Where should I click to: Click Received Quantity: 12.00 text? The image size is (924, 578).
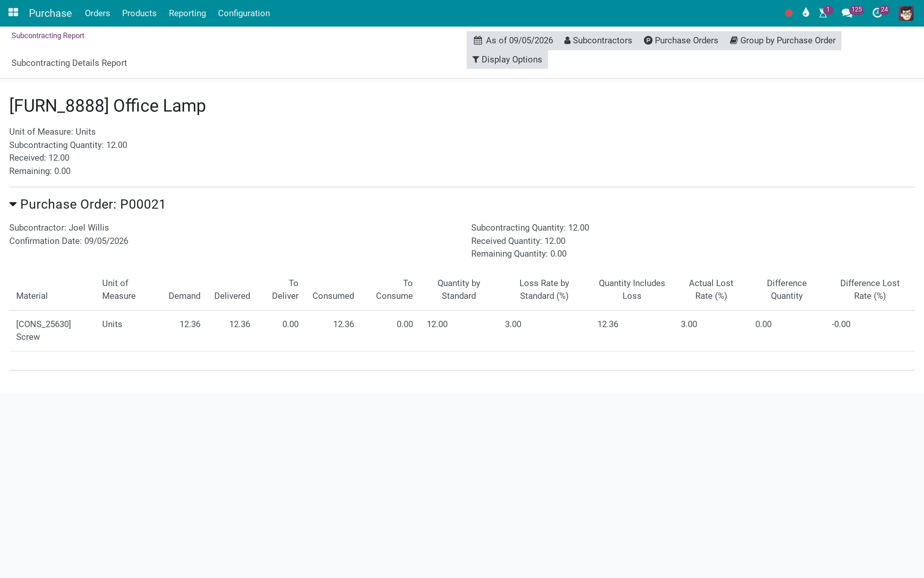click(x=518, y=241)
